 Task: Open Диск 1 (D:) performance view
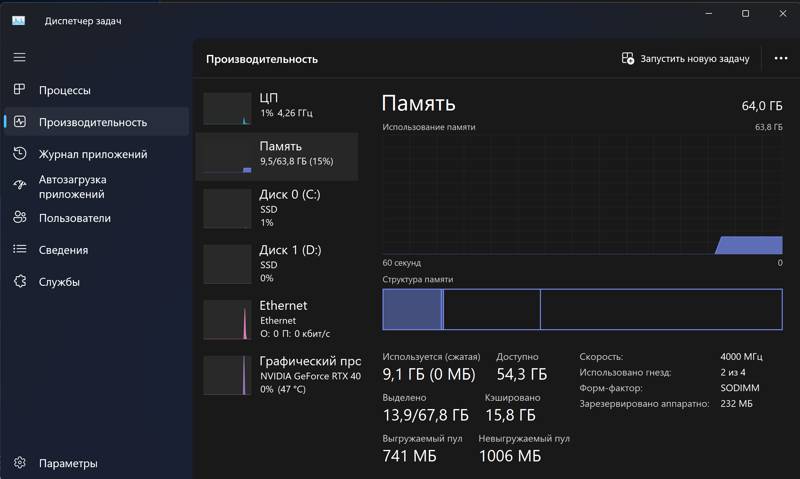click(277, 263)
